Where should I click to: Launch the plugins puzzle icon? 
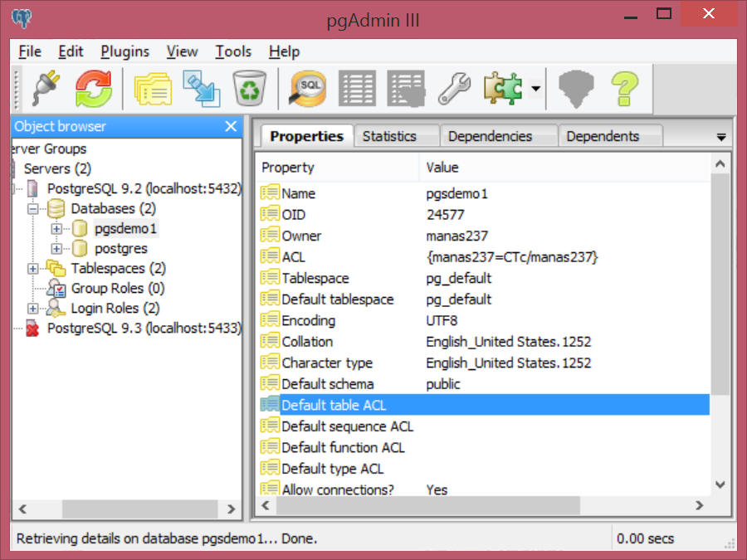click(503, 88)
